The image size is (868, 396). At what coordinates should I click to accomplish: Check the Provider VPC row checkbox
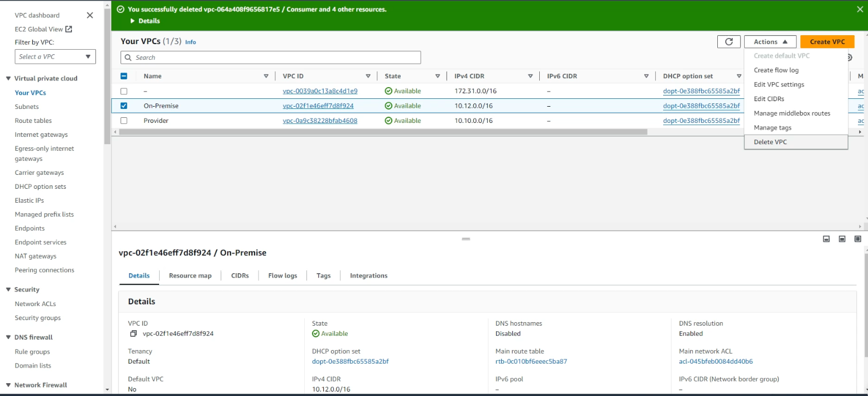tap(124, 121)
